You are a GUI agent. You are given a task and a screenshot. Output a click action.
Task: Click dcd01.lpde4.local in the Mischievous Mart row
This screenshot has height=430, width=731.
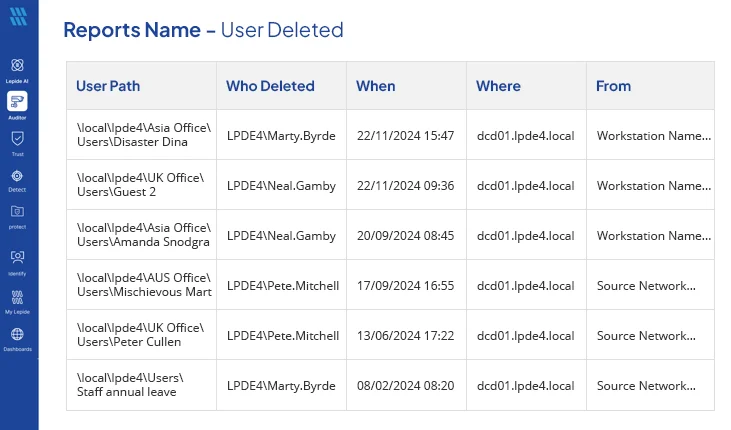pos(525,285)
